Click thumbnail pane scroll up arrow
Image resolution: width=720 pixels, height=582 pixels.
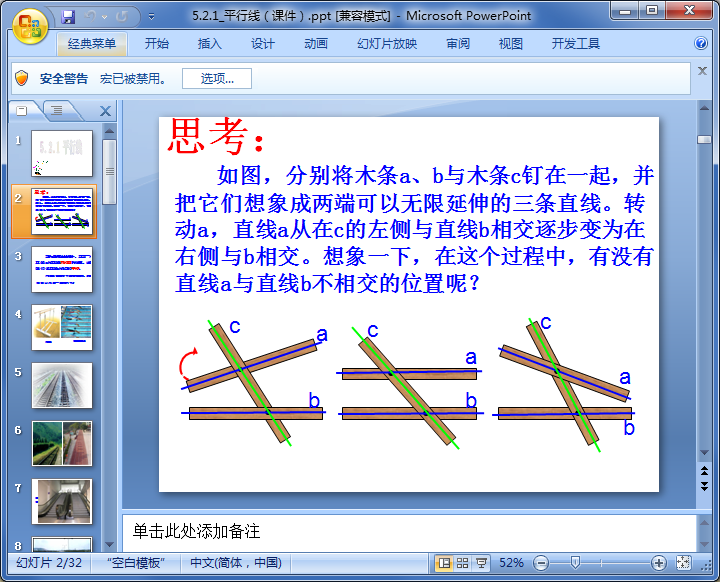[109, 132]
